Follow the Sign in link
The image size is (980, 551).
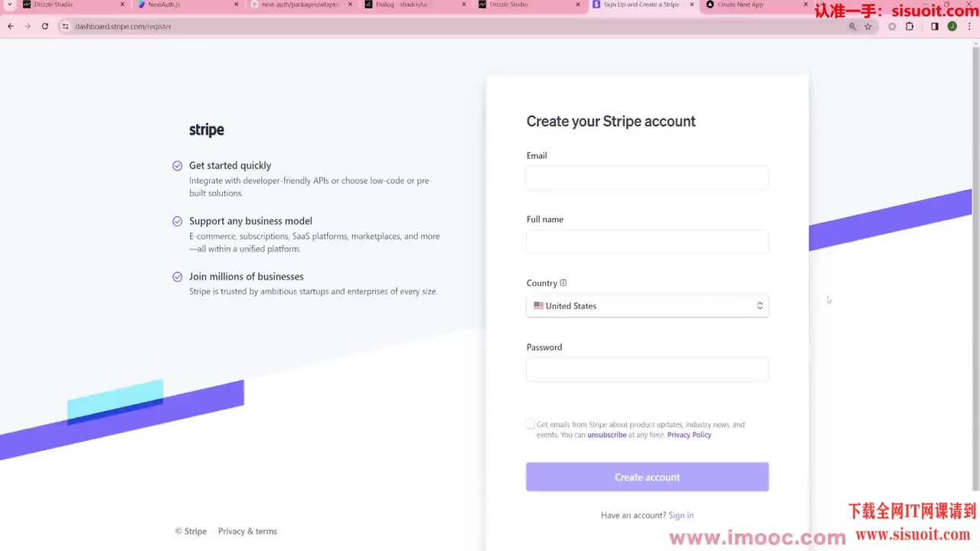(x=681, y=515)
